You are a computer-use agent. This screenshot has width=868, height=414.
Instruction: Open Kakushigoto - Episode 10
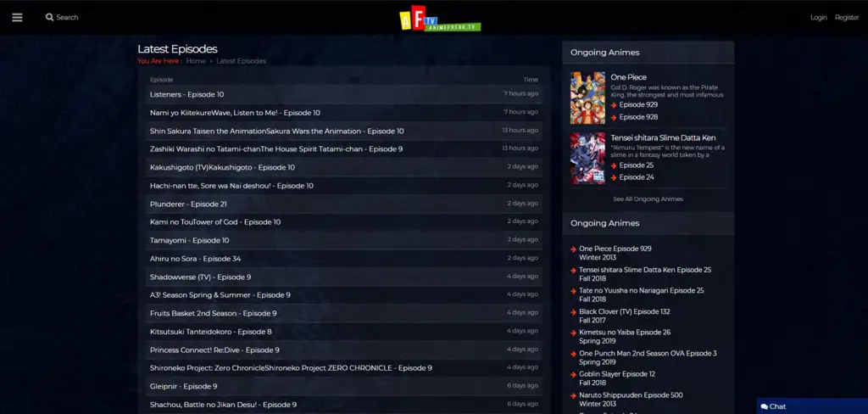pyautogui.click(x=223, y=167)
